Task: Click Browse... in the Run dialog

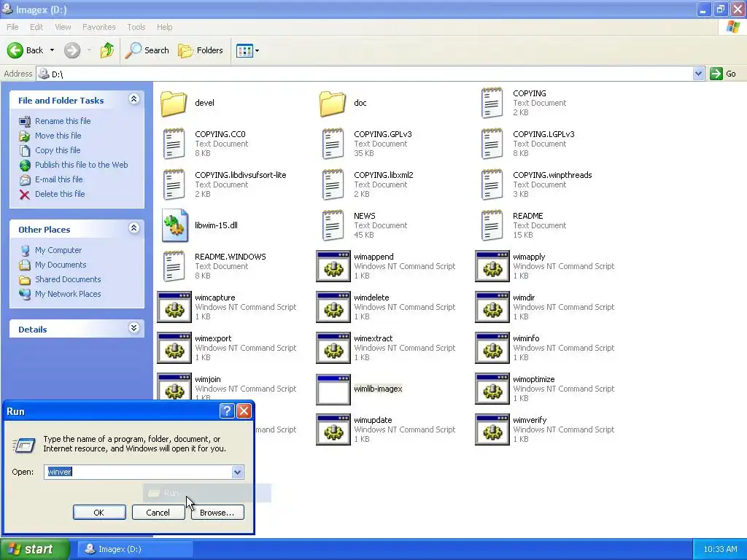Action: point(217,513)
